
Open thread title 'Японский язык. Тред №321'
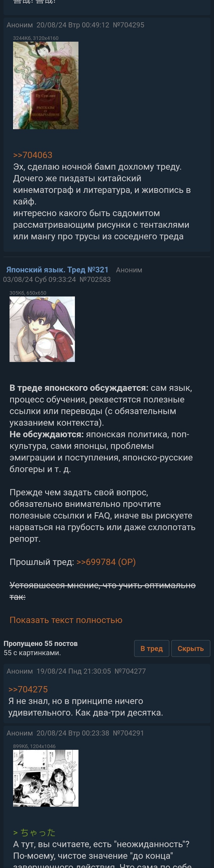[x=57, y=270]
